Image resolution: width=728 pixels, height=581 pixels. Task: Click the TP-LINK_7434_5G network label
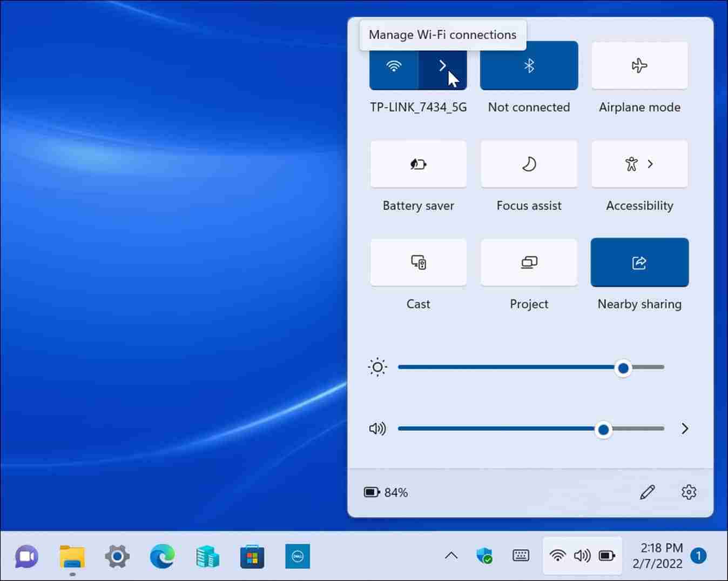tap(418, 107)
